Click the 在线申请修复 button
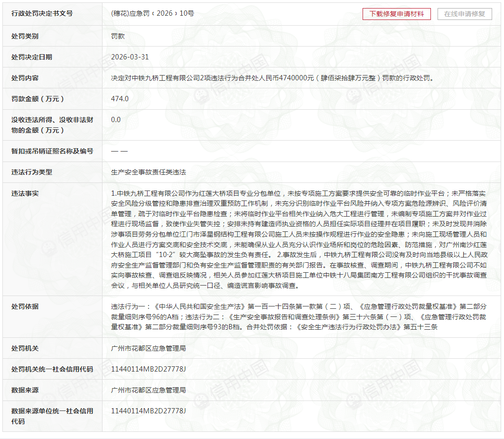Viewport: 504px width, 439px height. click(464, 14)
